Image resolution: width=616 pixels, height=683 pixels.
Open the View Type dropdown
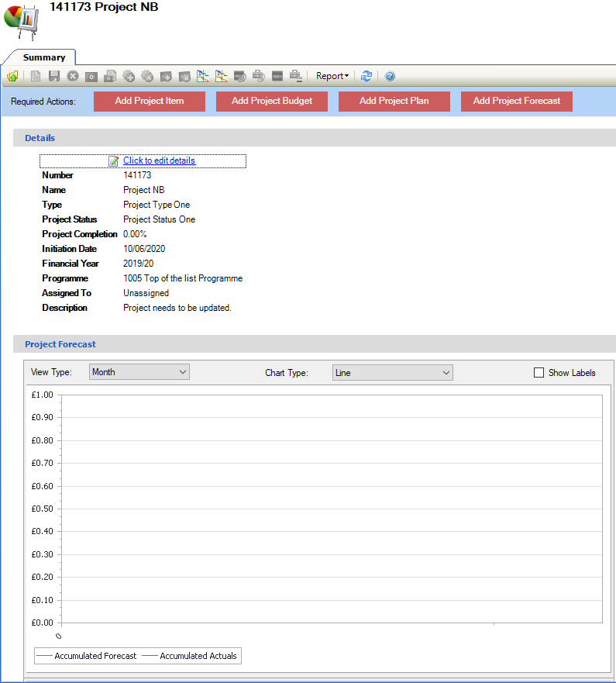click(x=139, y=372)
